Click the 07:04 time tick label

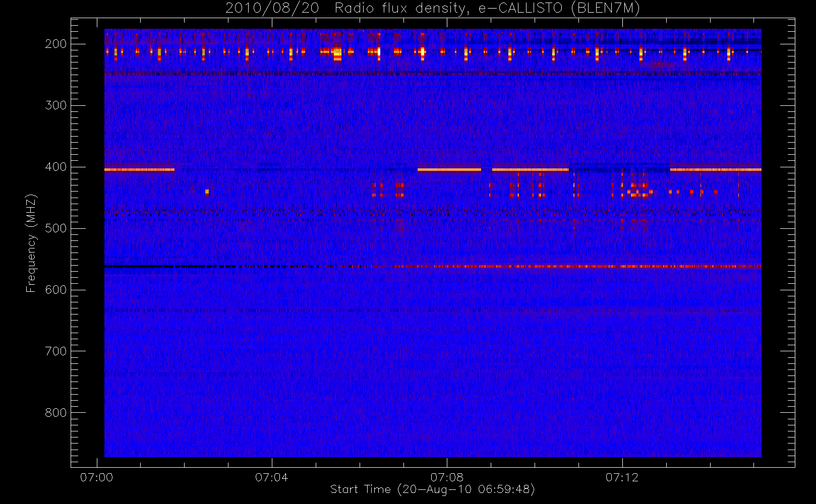point(272,477)
